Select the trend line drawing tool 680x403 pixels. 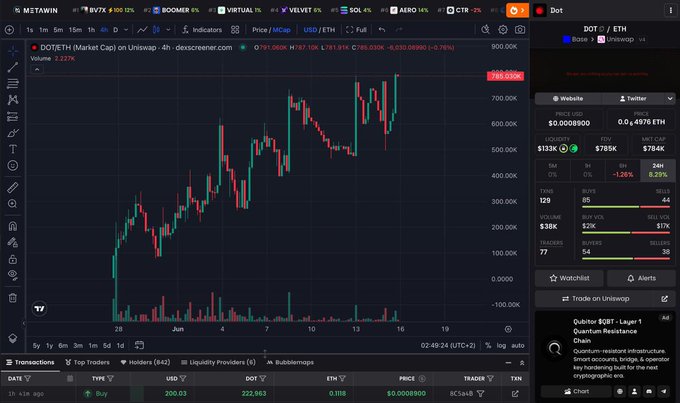pos(13,67)
